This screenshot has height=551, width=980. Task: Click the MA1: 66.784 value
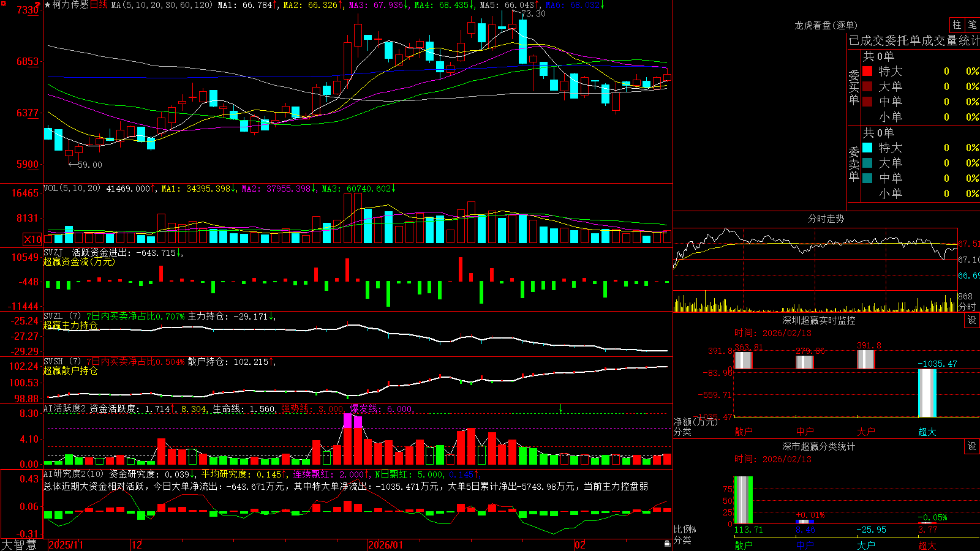(245, 5)
